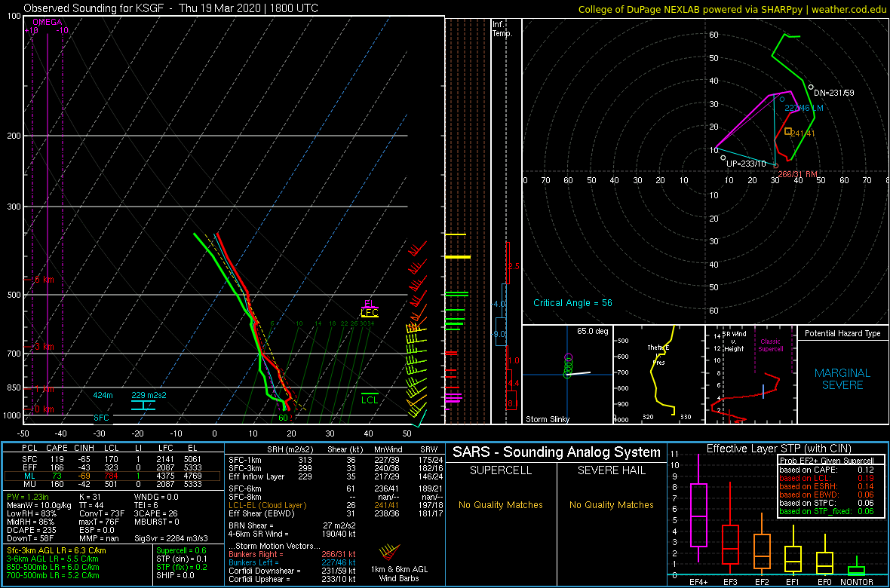Click the orange square marker on hodograph
The width and height of the screenshot is (890, 588).
[788, 131]
